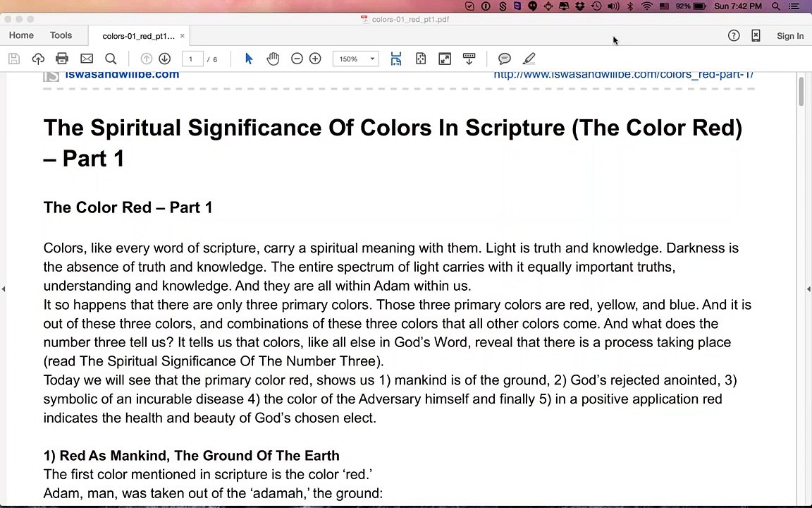Zoom in with plus button
This screenshot has height=508, width=812.
tap(315, 59)
